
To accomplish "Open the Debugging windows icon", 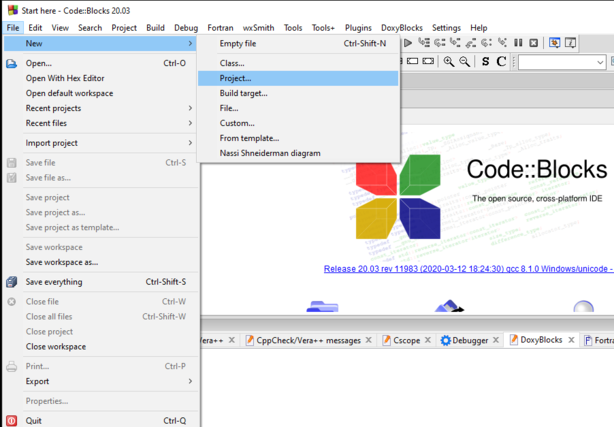I will tap(554, 43).
